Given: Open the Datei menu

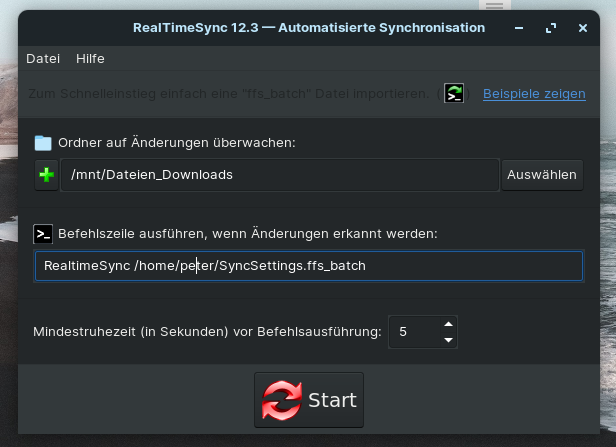Looking at the screenshot, I should click(x=43, y=59).
